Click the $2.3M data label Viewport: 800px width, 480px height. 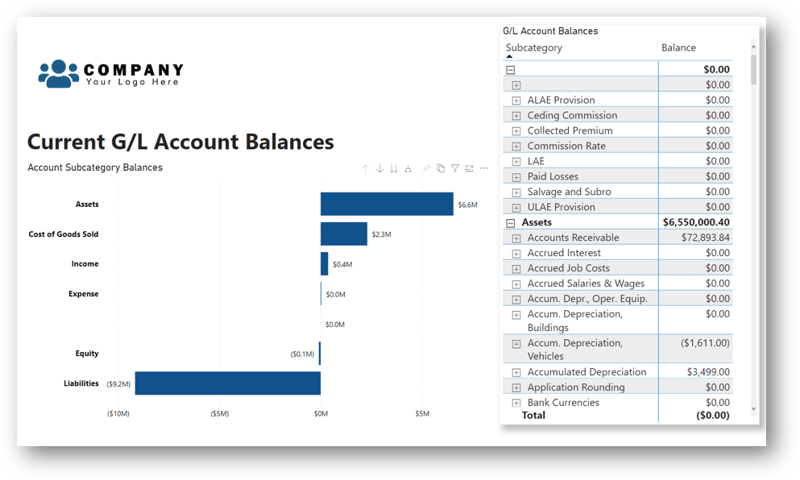point(381,234)
